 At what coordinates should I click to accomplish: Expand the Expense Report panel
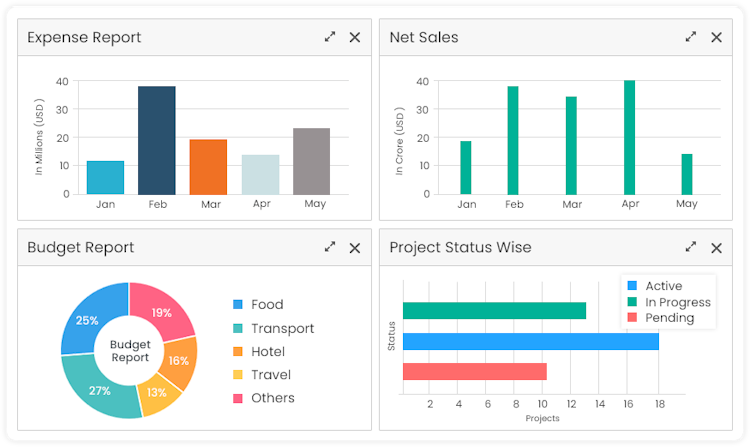click(x=330, y=37)
